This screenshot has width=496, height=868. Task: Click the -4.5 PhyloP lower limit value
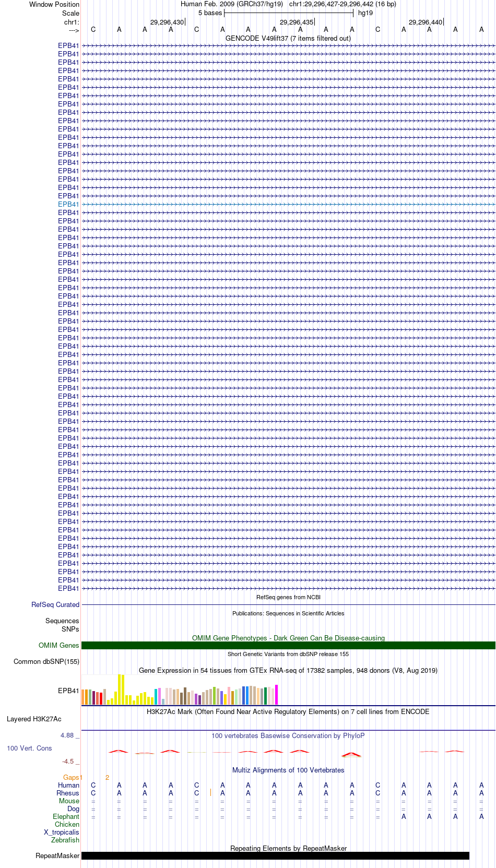click(x=68, y=761)
